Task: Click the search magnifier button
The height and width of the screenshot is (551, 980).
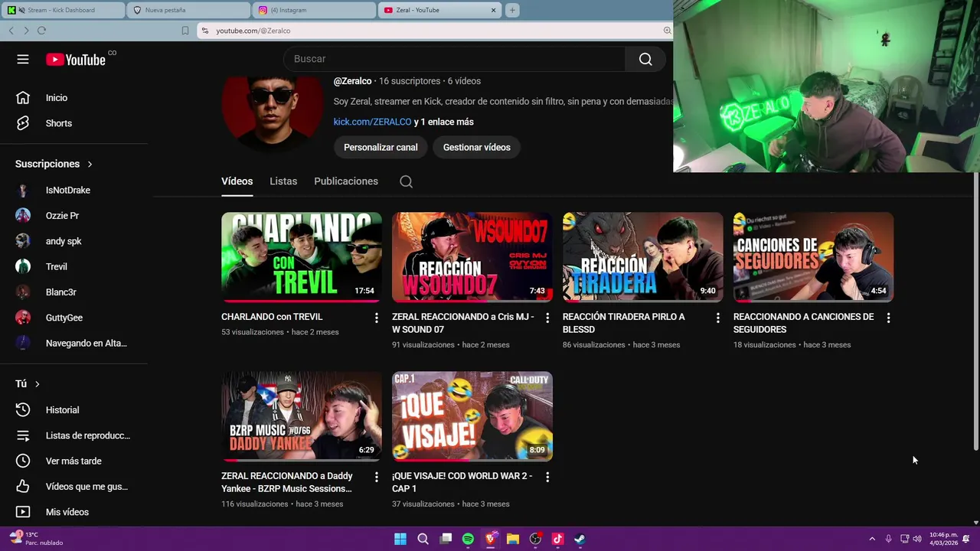Action: pyautogui.click(x=645, y=59)
